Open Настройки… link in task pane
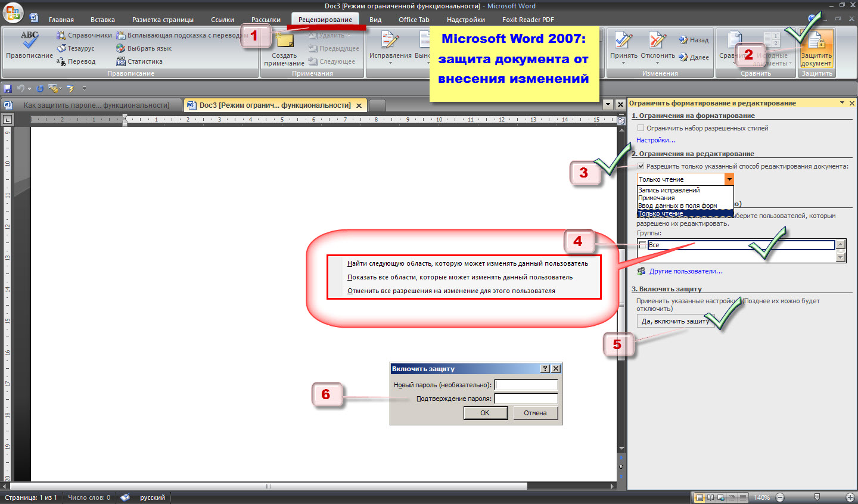The image size is (858, 504). [x=656, y=140]
